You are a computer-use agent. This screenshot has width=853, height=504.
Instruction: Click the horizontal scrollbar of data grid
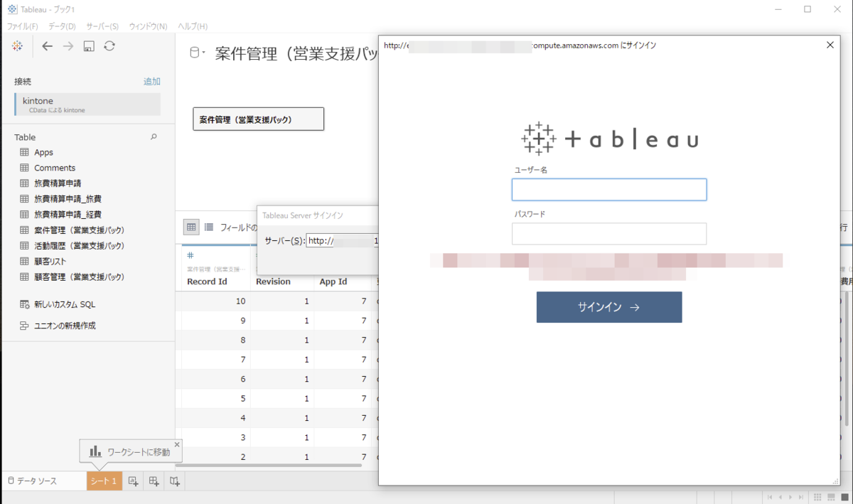[x=268, y=466]
